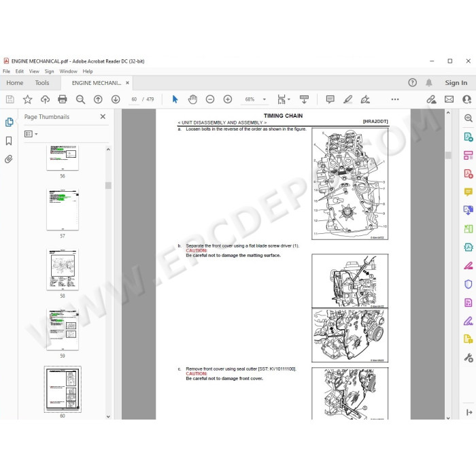Open the More Tools wrench icon

click(468, 358)
